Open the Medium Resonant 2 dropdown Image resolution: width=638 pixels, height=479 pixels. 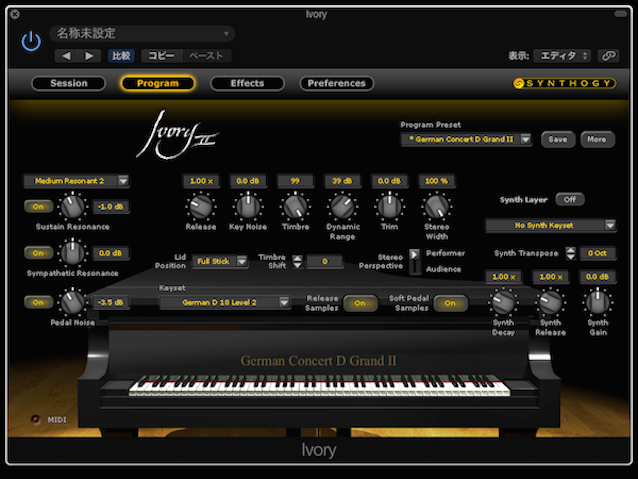tap(76, 181)
